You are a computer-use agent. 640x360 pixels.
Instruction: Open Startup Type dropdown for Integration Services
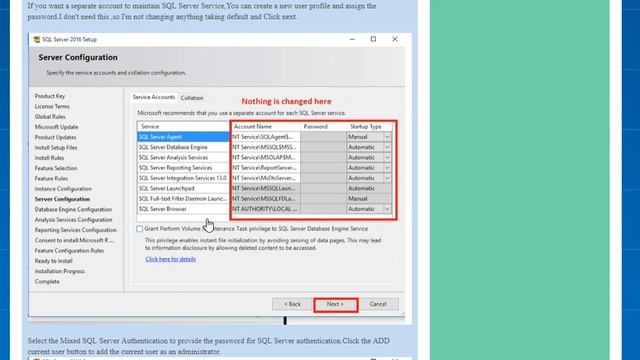[387, 178]
